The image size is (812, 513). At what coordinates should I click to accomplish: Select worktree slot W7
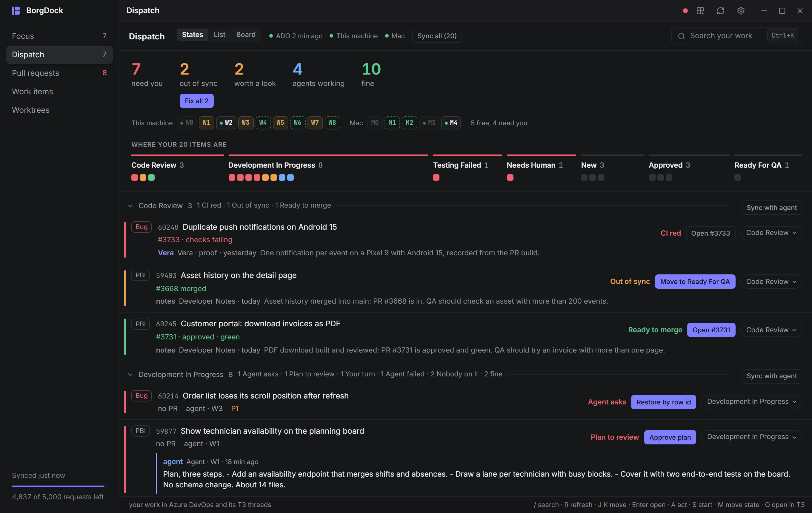(x=315, y=123)
